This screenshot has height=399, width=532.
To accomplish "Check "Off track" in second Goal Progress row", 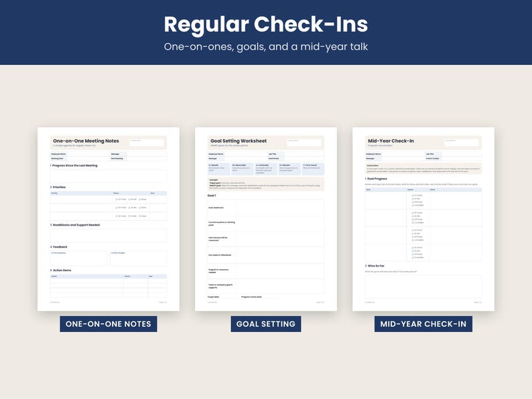I will point(413,220).
